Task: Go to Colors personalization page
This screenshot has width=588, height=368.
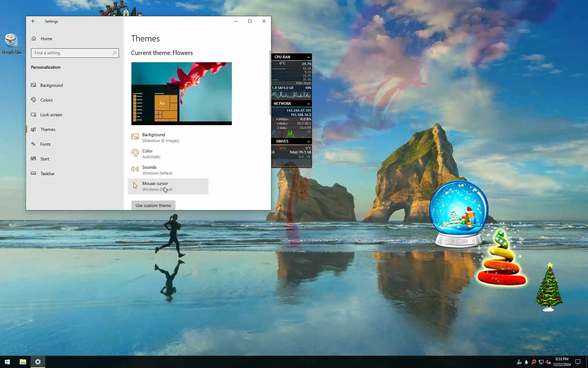Action: click(x=46, y=100)
